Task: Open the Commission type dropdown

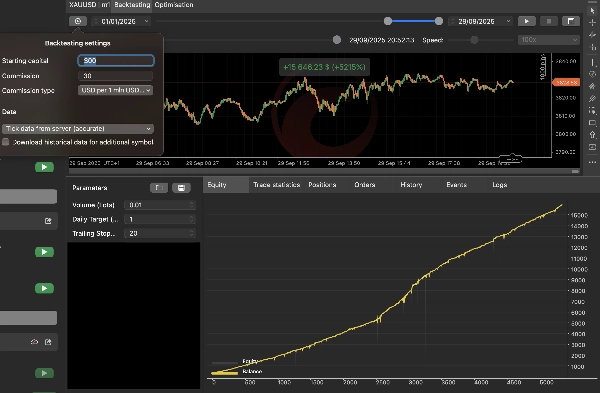Action: point(115,90)
